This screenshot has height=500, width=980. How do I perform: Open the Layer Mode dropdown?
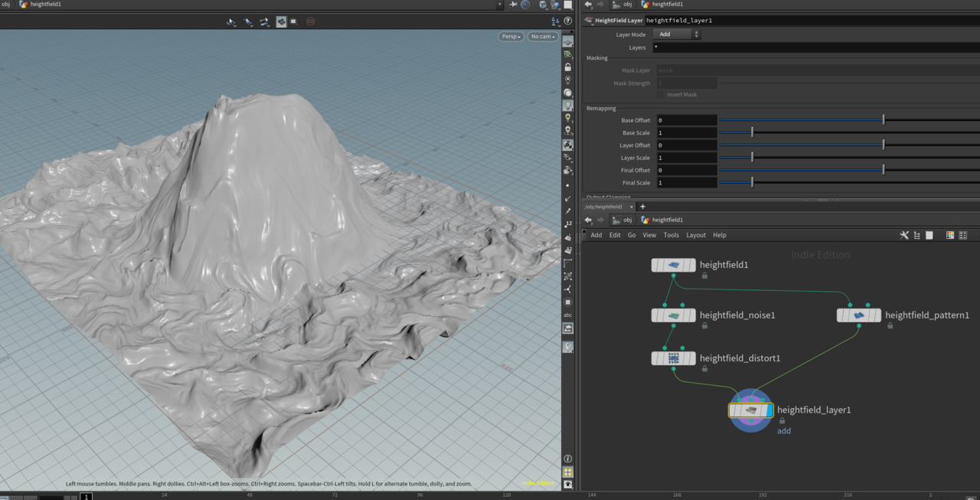point(677,34)
